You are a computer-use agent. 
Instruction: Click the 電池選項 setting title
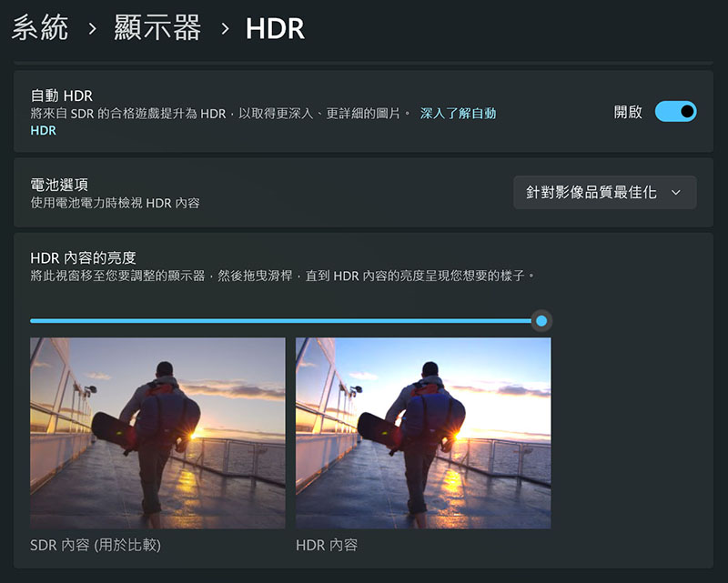tap(59, 184)
